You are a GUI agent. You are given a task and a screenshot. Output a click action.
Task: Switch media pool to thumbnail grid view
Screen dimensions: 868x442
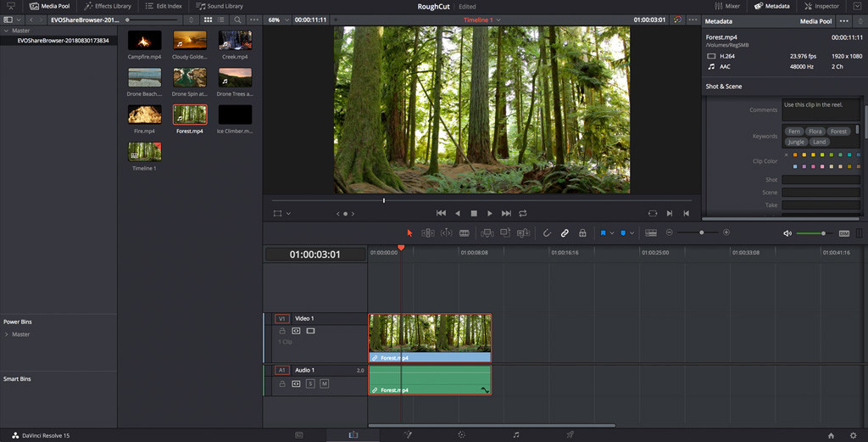click(x=209, y=20)
